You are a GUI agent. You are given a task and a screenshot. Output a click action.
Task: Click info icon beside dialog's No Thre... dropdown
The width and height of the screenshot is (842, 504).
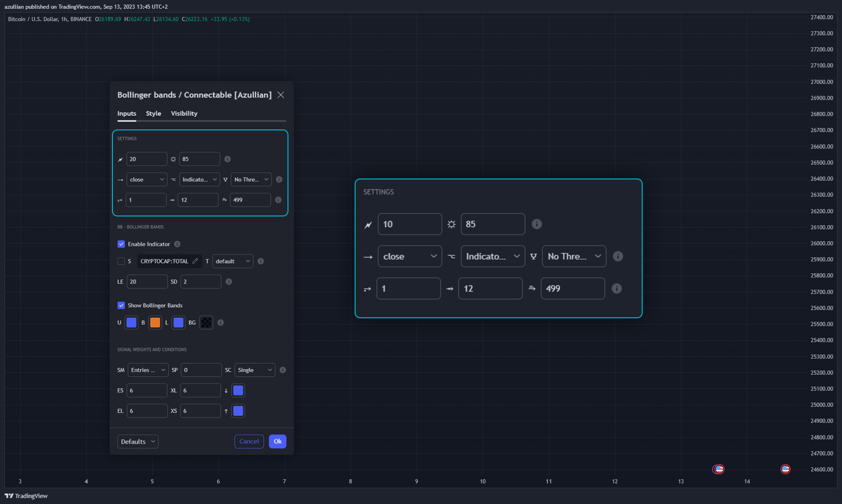(279, 179)
